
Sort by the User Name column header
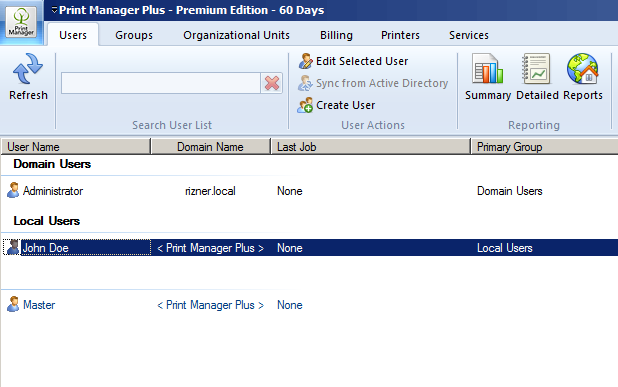[76, 147]
